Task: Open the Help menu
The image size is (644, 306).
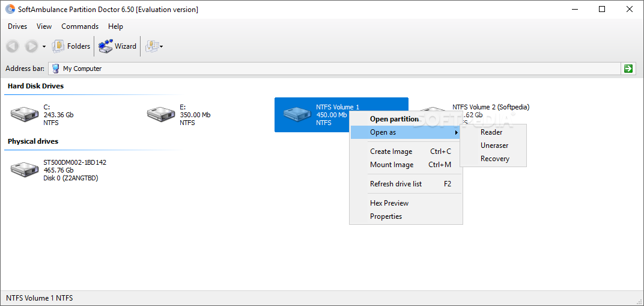Action: coord(115,26)
